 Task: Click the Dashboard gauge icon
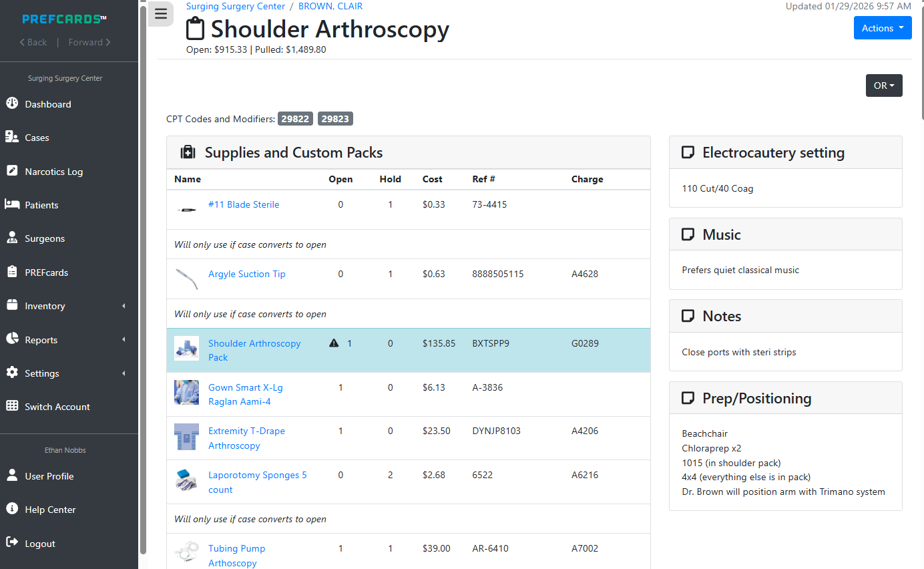tap(12, 104)
